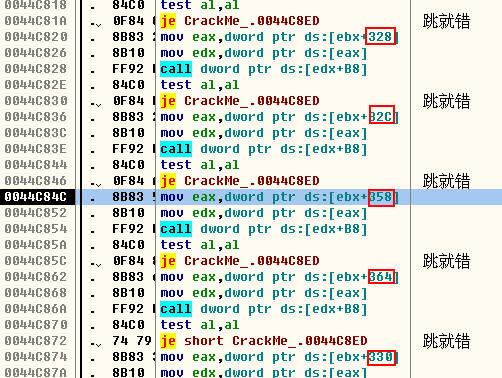This screenshot has height=378, width=502.
Task: Click address 0044C83C in the address column
Action: (x=36, y=133)
